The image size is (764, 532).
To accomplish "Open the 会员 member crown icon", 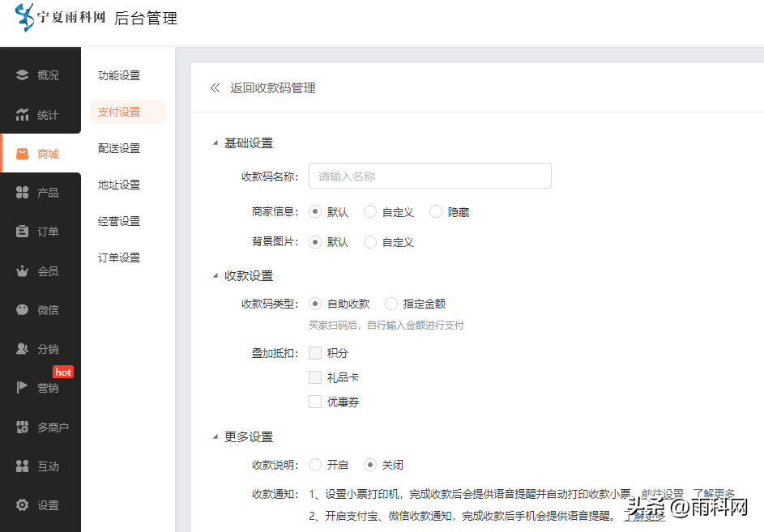I will click(x=23, y=271).
